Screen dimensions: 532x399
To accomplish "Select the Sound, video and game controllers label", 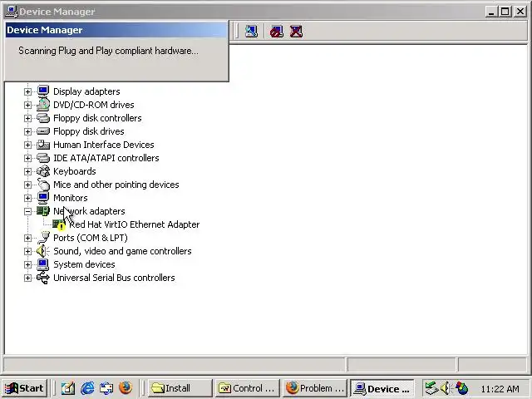I will click(122, 251).
